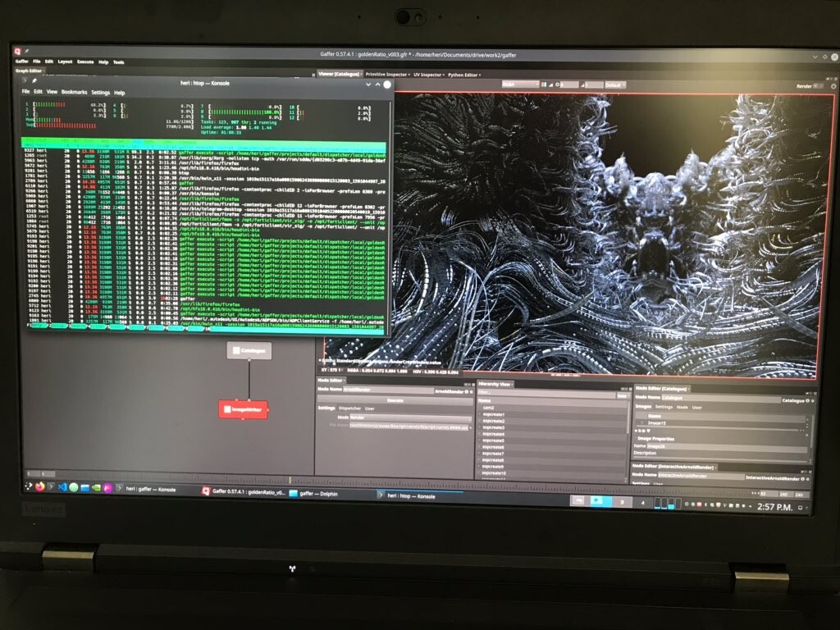Viewport: 840px width, 630px height.
Task: Open the pinned Konsole terminal icon in the taskbar
Action: (51, 486)
